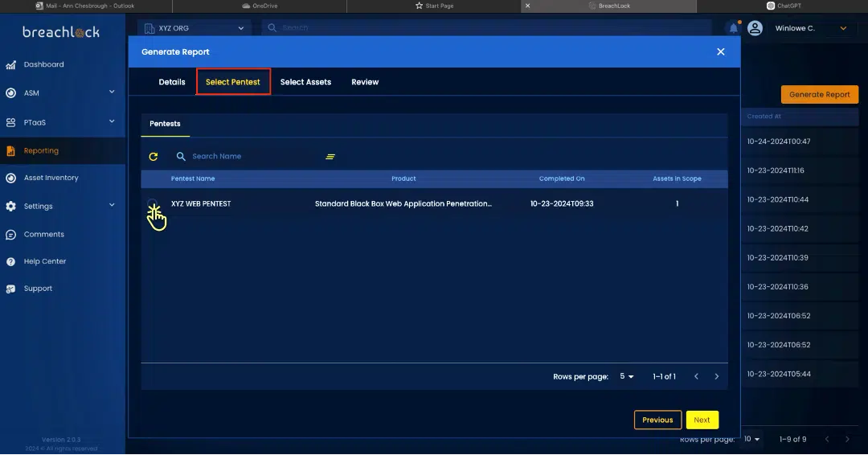Viewport: 868px width, 455px height.
Task: Close the BreachLock browser tab
Action: tap(527, 6)
